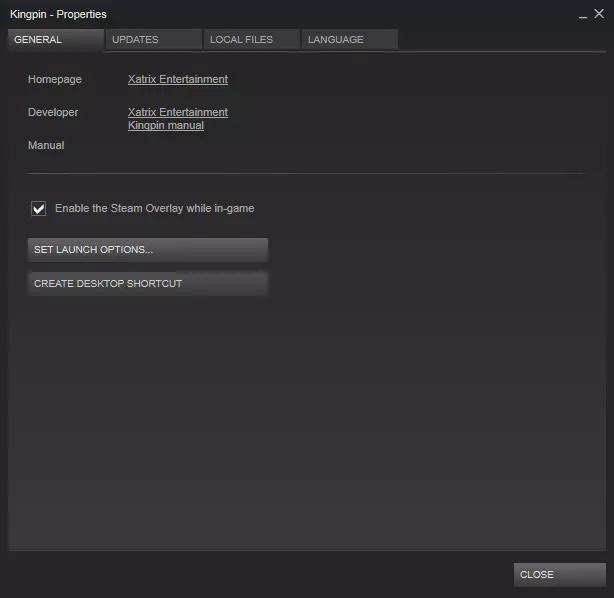This screenshot has height=598, width=614.
Task: Open the Local Files tab
Action: pyautogui.click(x=252, y=40)
